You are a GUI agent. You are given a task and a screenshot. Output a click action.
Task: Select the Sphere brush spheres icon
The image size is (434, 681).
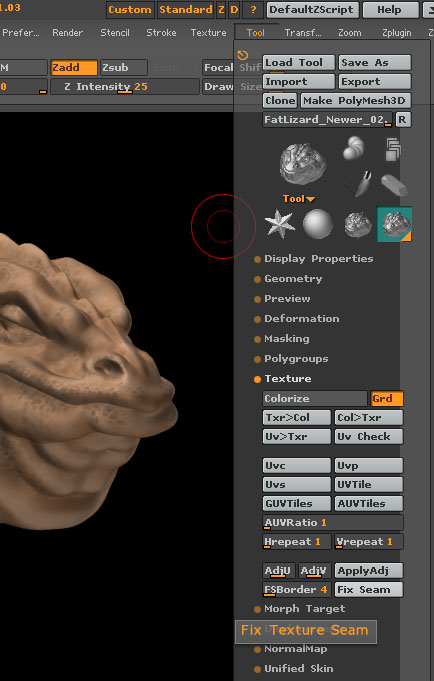(x=354, y=148)
